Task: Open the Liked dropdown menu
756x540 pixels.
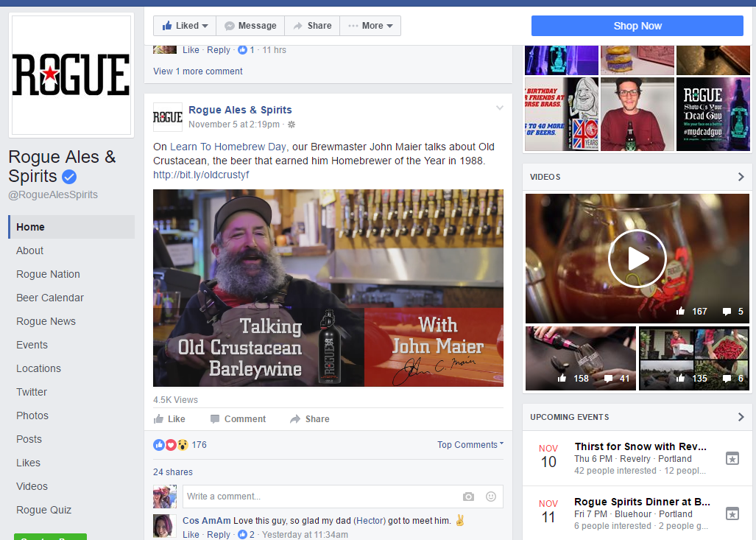Action: 185,26
